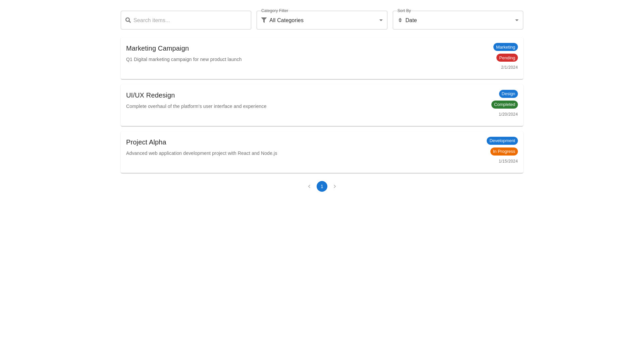Click the Marketing category badge
644x362 pixels.
pyautogui.click(x=505, y=47)
